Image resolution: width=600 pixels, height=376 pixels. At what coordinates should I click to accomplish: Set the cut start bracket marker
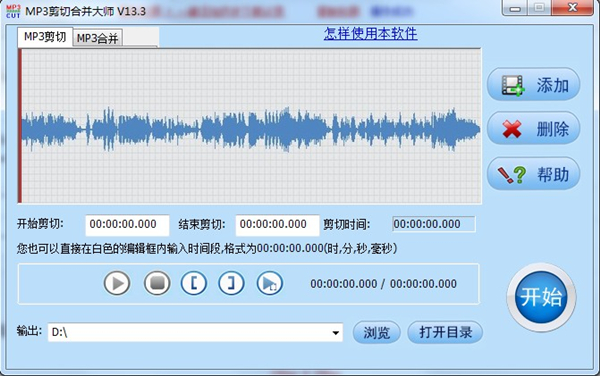point(194,283)
